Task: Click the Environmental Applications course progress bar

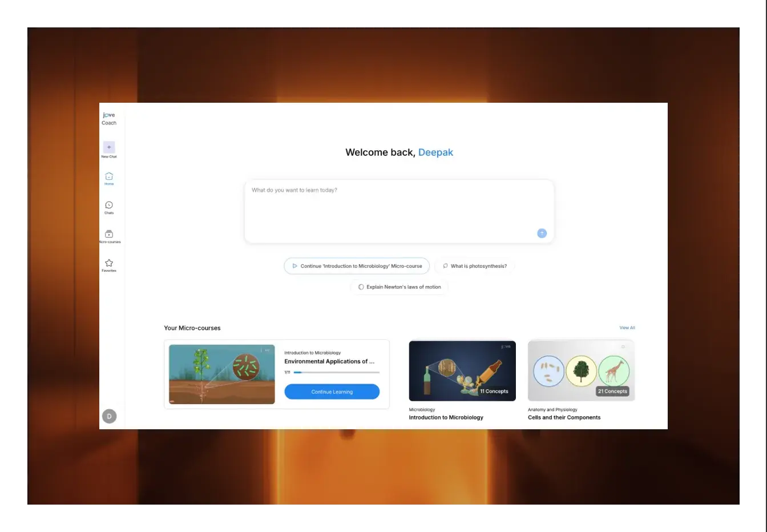Action: (337, 372)
